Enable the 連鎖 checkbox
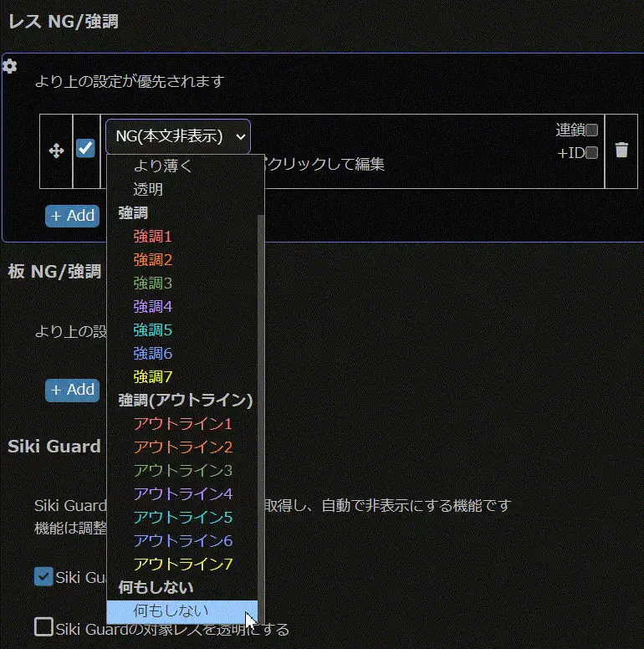The height and width of the screenshot is (649, 644). tap(592, 130)
